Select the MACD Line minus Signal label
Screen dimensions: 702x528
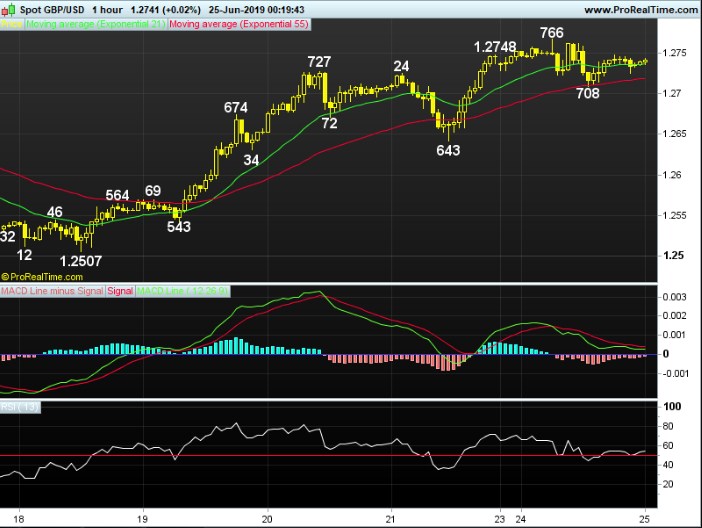click(x=50, y=290)
